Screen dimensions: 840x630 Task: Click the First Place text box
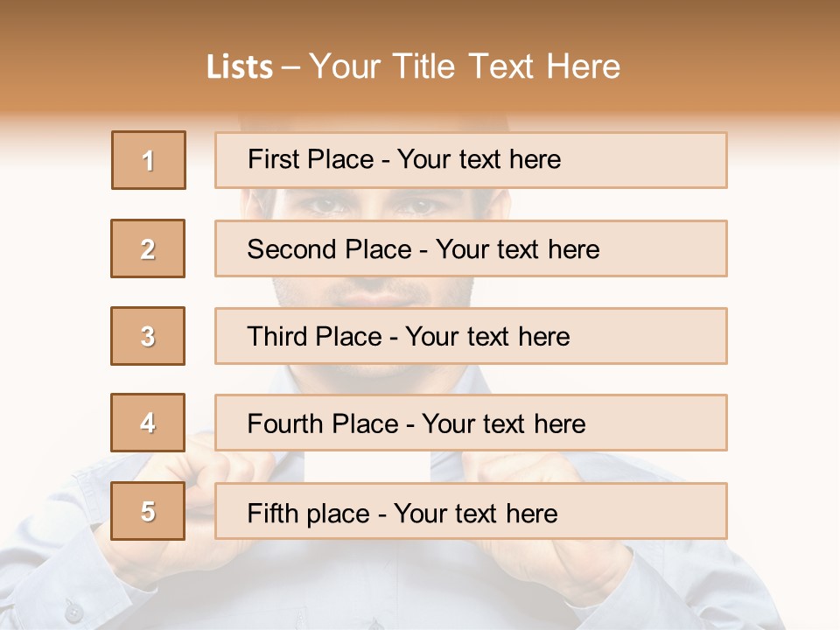(471, 160)
